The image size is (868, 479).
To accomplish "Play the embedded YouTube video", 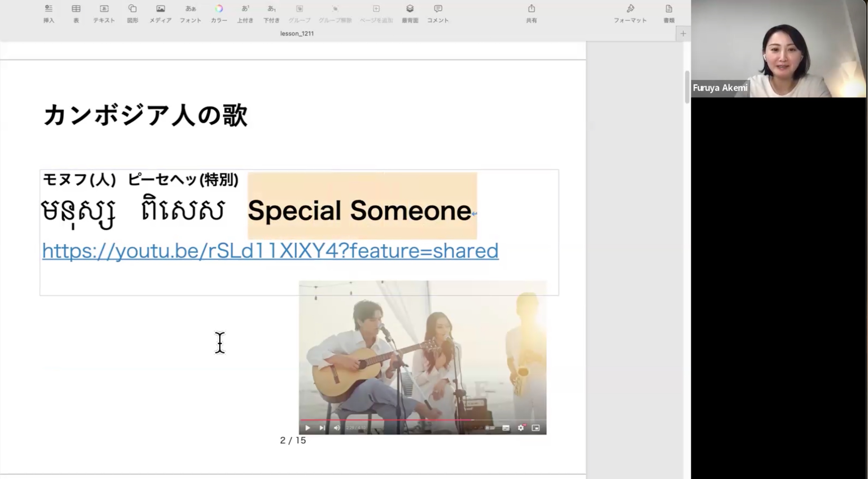I will [308, 428].
